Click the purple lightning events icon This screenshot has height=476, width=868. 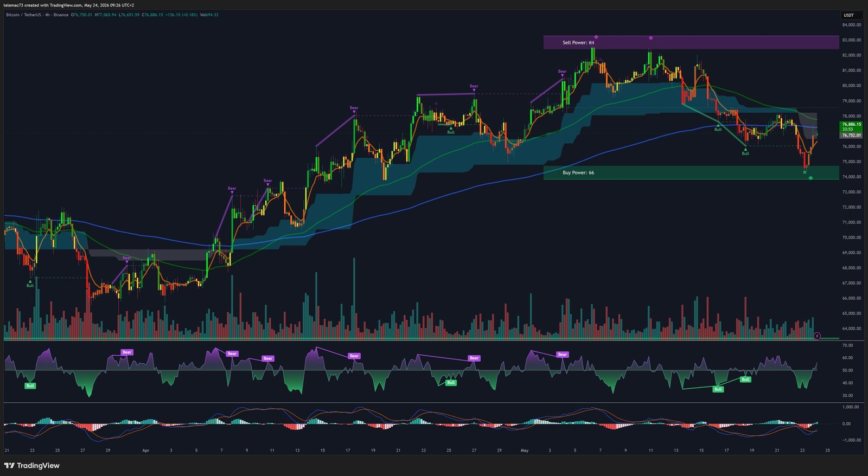tap(817, 336)
